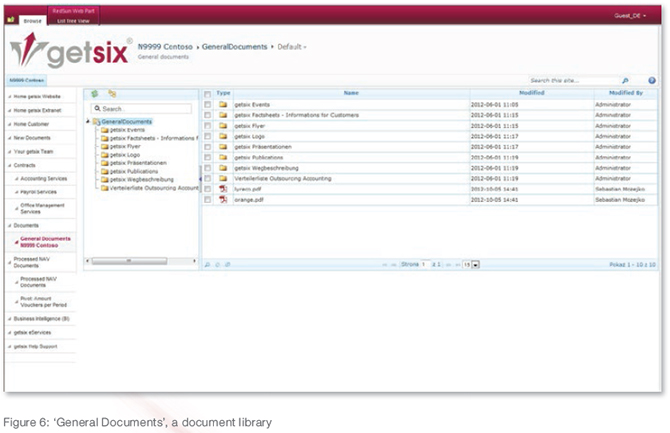Sort by the Modified By column header
670x433 pixels.
pos(626,93)
